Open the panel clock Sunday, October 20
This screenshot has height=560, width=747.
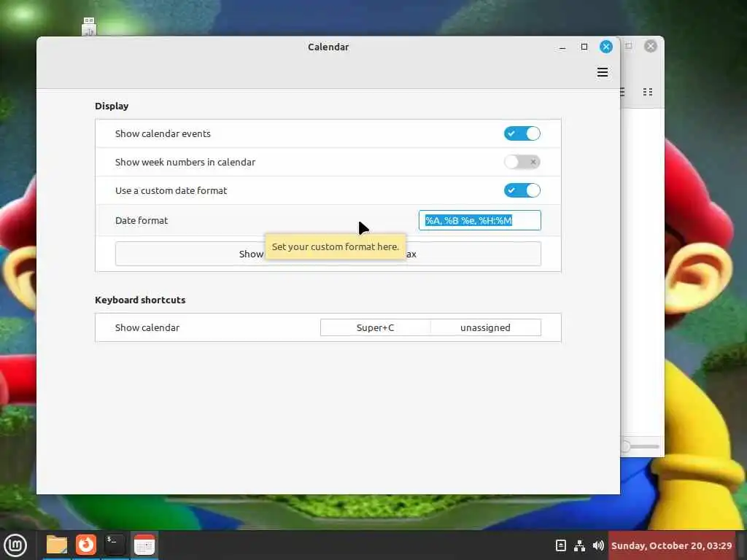672,545
